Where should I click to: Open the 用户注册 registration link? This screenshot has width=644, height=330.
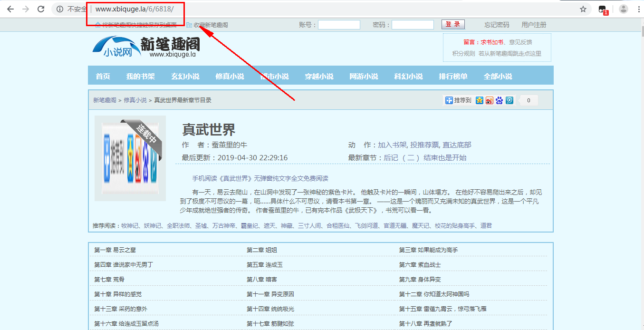[534, 25]
